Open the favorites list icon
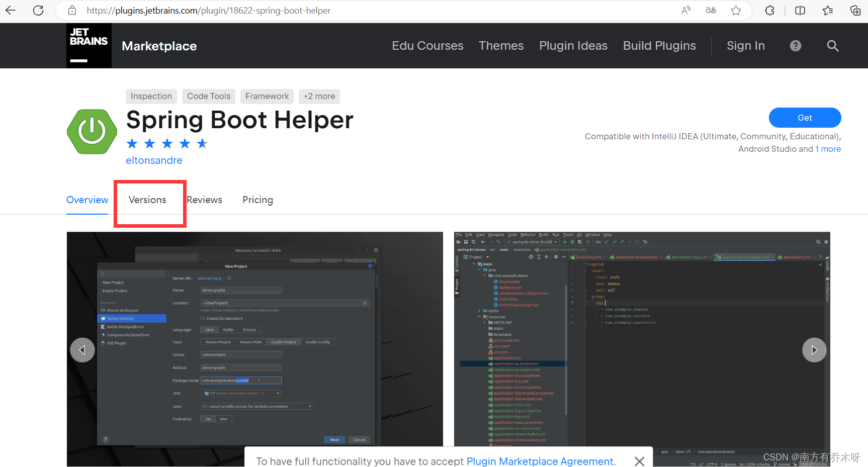Image resolution: width=868 pixels, height=467 pixels. [x=828, y=10]
